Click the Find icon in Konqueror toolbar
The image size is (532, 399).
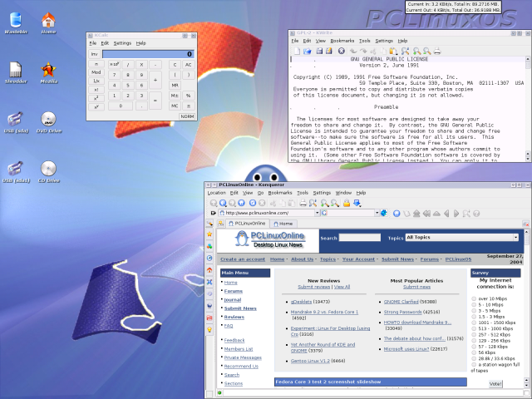[x=313, y=203]
